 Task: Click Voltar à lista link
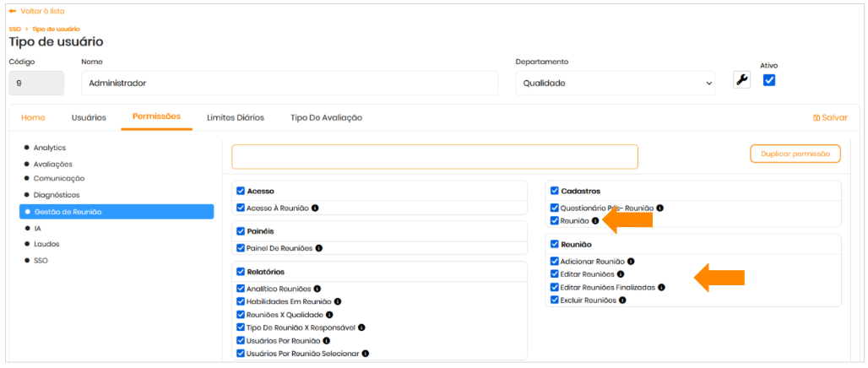point(36,11)
